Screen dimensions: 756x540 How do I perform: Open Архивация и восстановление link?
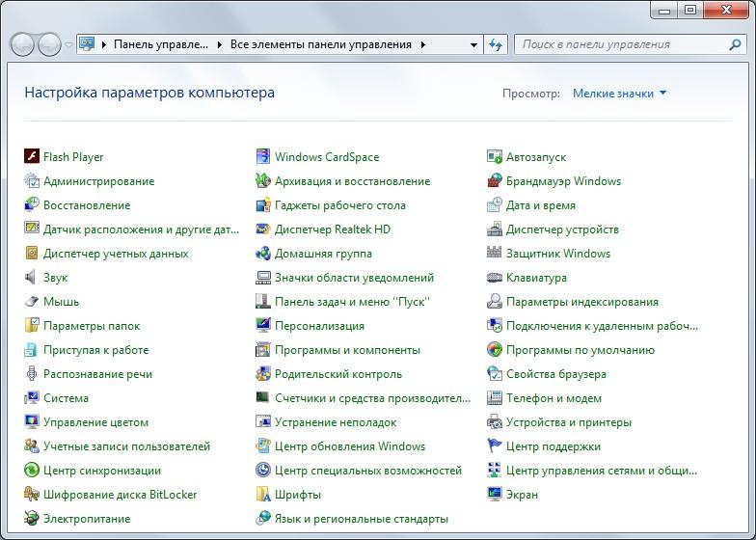click(x=352, y=181)
